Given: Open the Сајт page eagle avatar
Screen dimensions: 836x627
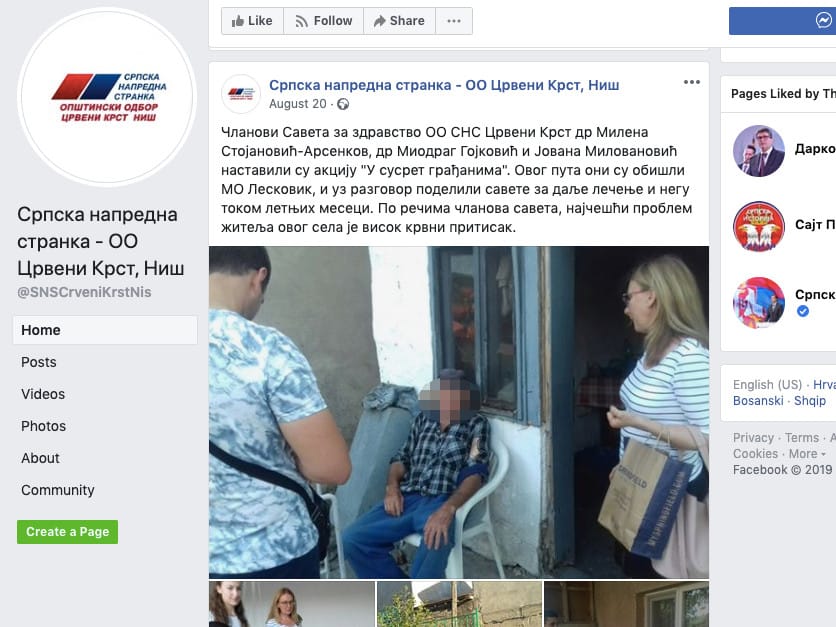Looking at the screenshot, I should (759, 227).
